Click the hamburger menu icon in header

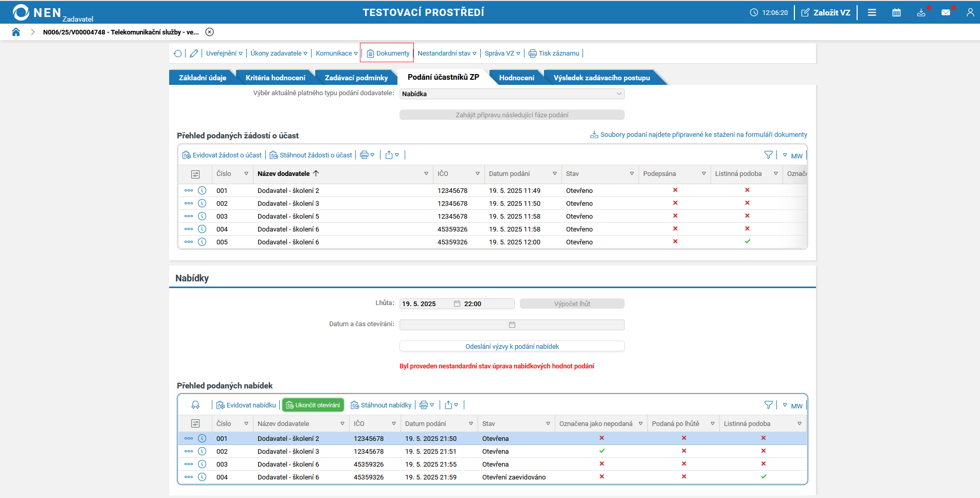pyautogui.click(x=872, y=12)
